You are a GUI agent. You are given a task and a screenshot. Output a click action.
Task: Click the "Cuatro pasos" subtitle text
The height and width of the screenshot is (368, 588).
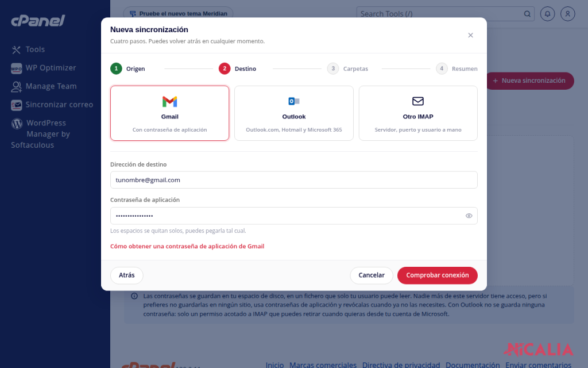click(187, 41)
